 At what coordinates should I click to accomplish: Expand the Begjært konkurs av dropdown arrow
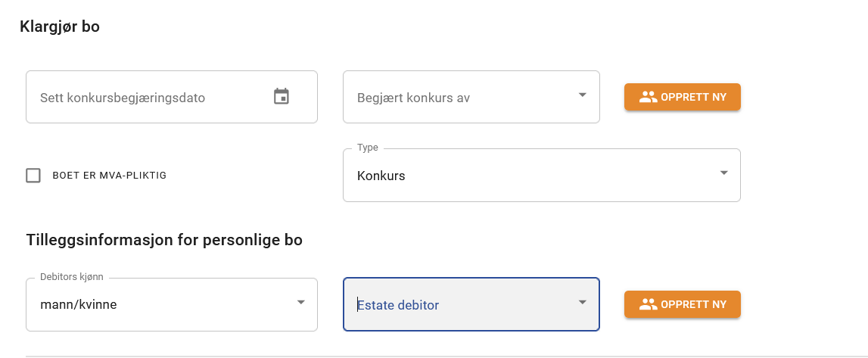pyautogui.click(x=582, y=95)
